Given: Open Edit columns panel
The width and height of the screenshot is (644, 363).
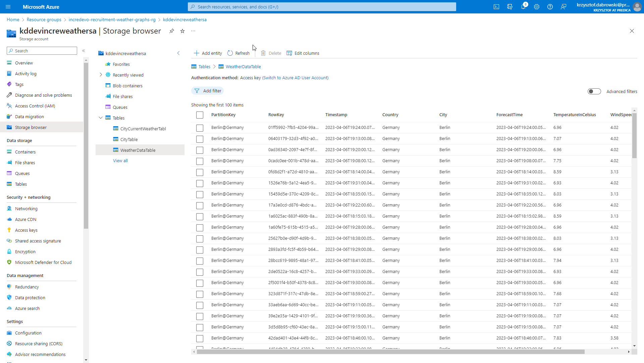Looking at the screenshot, I should pos(303,53).
